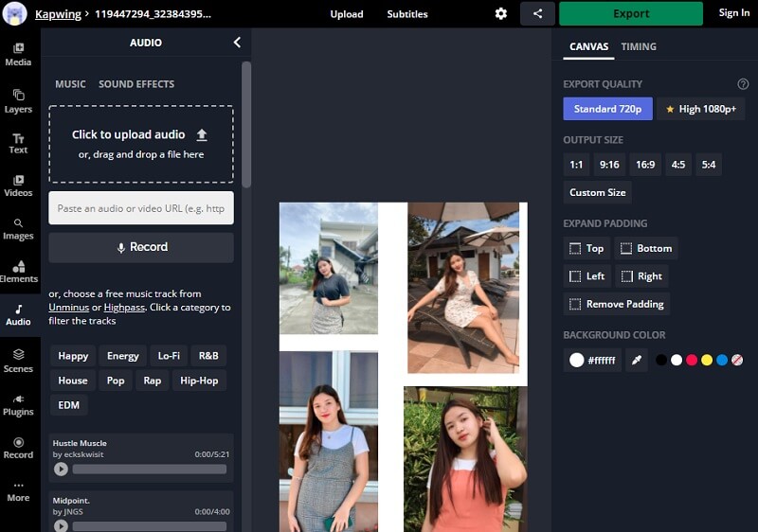Click the share icon button
Image resolution: width=758 pixels, height=532 pixels.
[537, 14]
